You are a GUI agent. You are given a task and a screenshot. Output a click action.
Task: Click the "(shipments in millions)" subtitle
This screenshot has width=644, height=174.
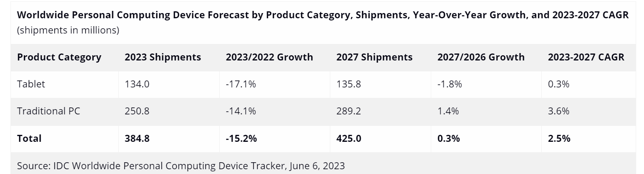click(68, 31)
